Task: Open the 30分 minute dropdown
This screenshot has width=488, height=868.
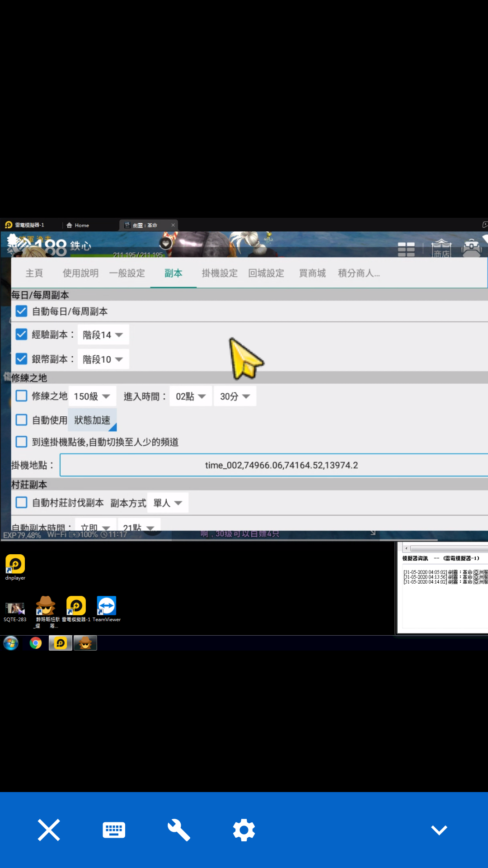Action: (x=235, y=396)
